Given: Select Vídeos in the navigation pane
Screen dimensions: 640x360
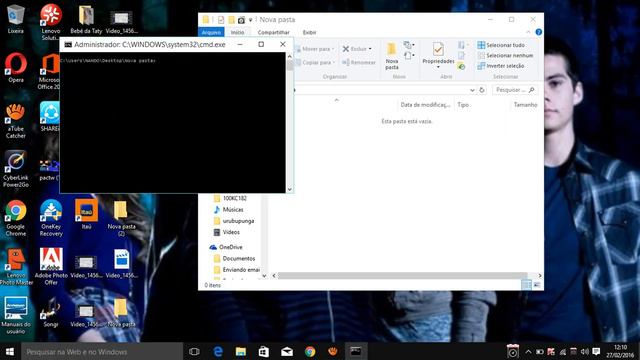Looking at the screenshot, I should coord(227,232).
